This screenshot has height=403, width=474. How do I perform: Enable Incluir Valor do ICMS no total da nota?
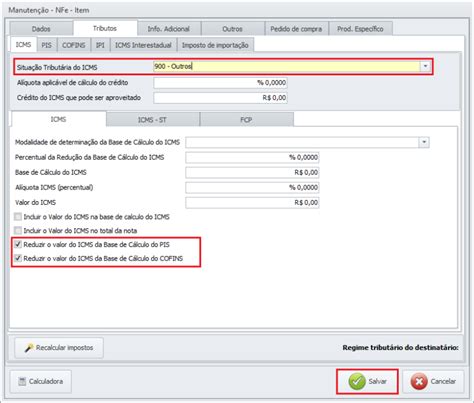click(18, 230)
